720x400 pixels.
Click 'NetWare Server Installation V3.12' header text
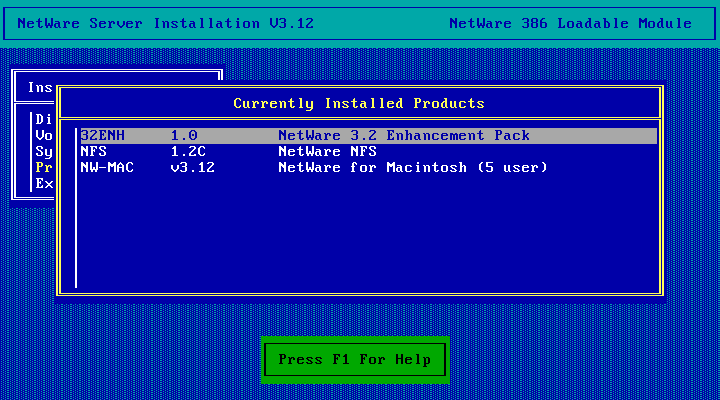[165, 23]
